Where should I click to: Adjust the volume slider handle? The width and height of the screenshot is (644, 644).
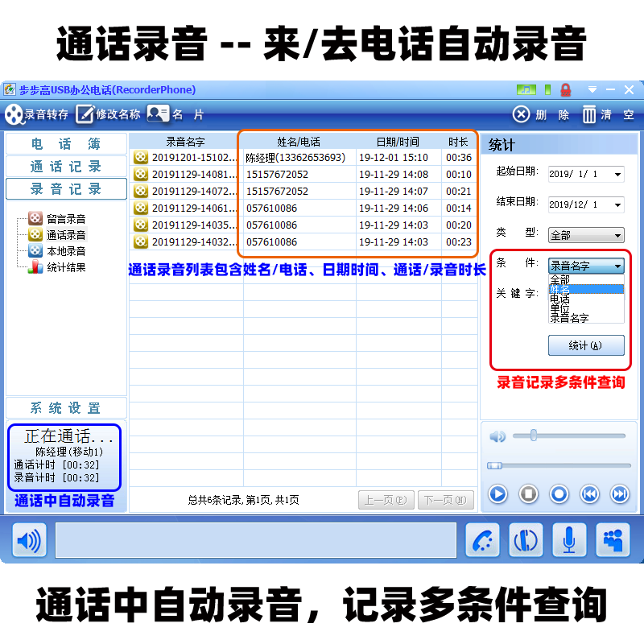click(534, 436)
